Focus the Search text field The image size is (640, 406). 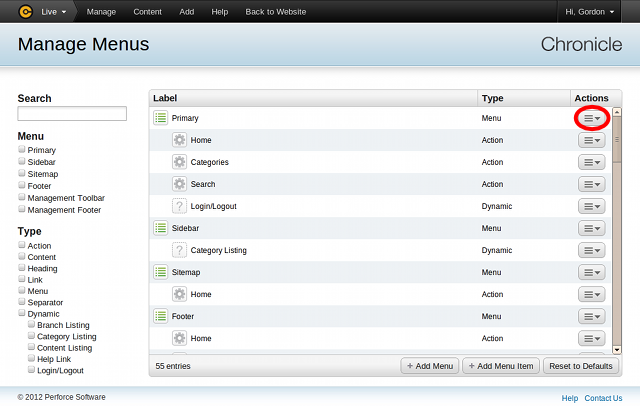click(72, 114)
